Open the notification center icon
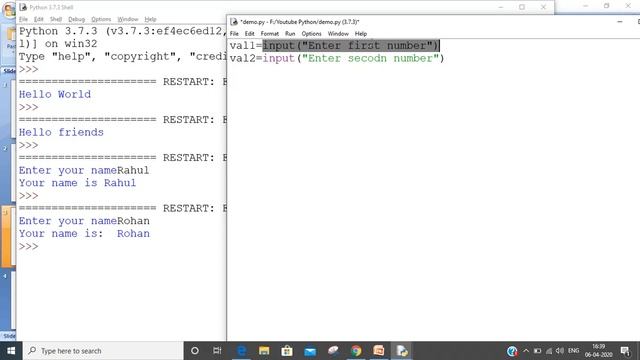Screen dimensions: 640x360 click(625, 351)
